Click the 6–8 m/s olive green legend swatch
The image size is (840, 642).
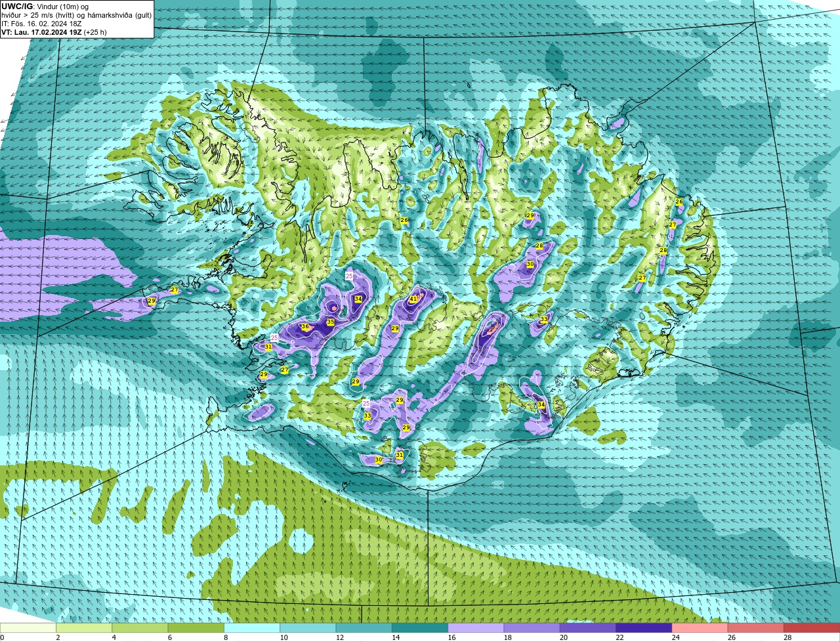point(196,628)
